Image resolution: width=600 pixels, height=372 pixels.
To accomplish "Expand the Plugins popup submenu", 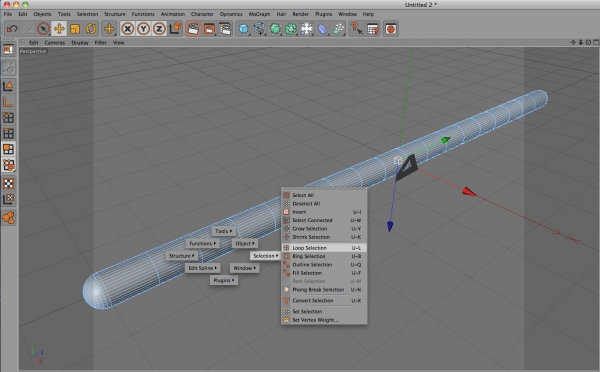I will click(x=224, y=280).
